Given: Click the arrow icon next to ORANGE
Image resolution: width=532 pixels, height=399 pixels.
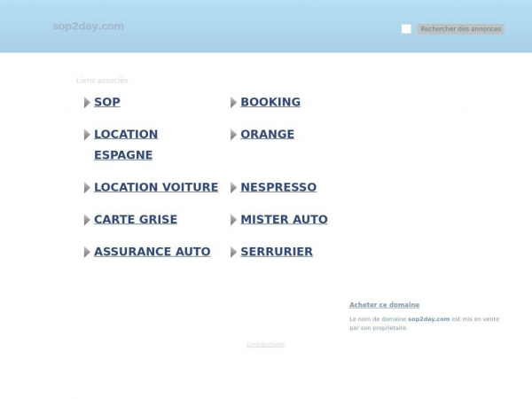Looking at the screenshot, I should [x=233, y=135].
